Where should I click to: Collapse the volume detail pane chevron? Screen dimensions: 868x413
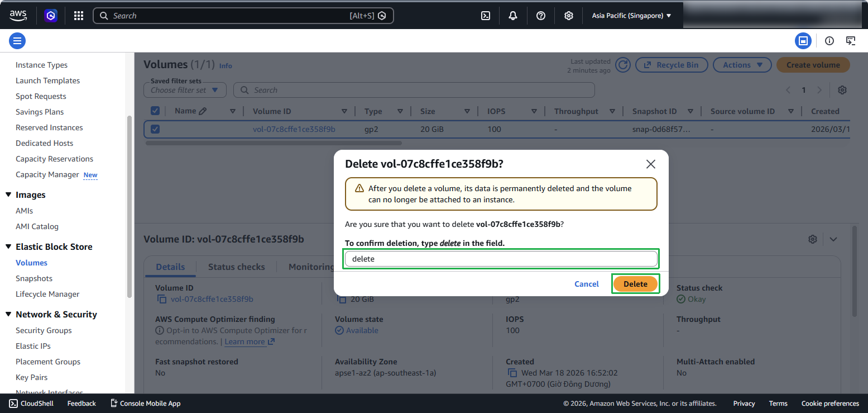tap(833, 239)
